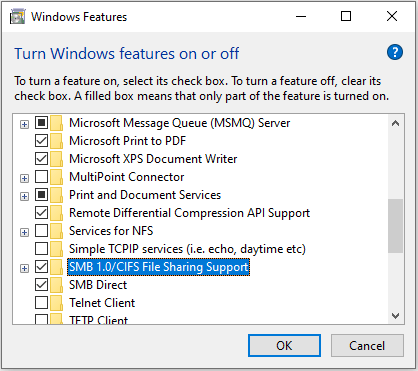Close the Windows Features dialog
Image resolution: width=418 pixels, height=371 pixels.
(x=392, y=16)
